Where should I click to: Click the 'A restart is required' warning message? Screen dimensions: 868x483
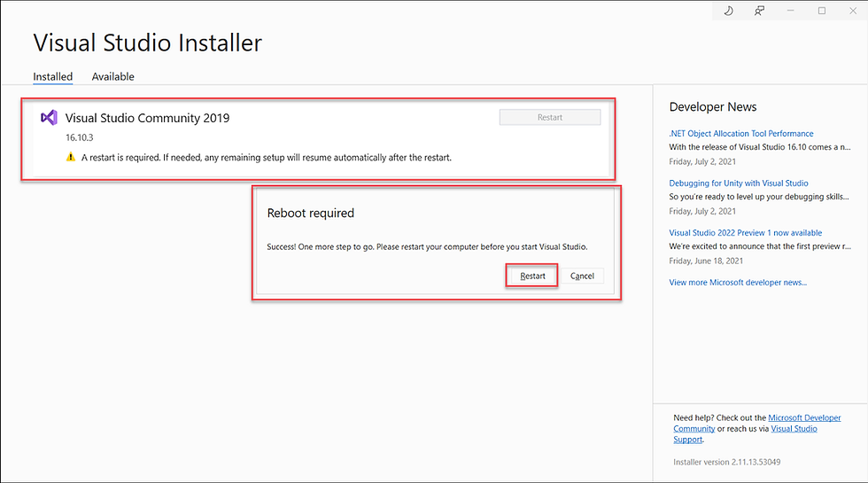(x=267, y=158)
